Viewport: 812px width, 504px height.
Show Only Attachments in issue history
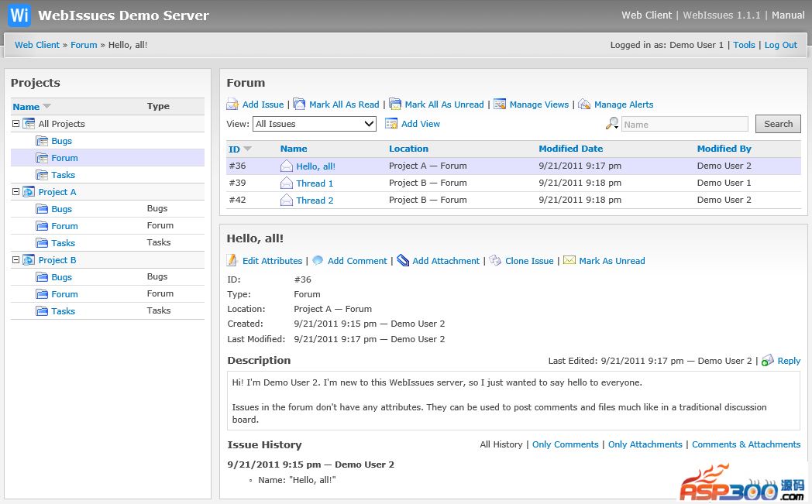click(645, 444)
